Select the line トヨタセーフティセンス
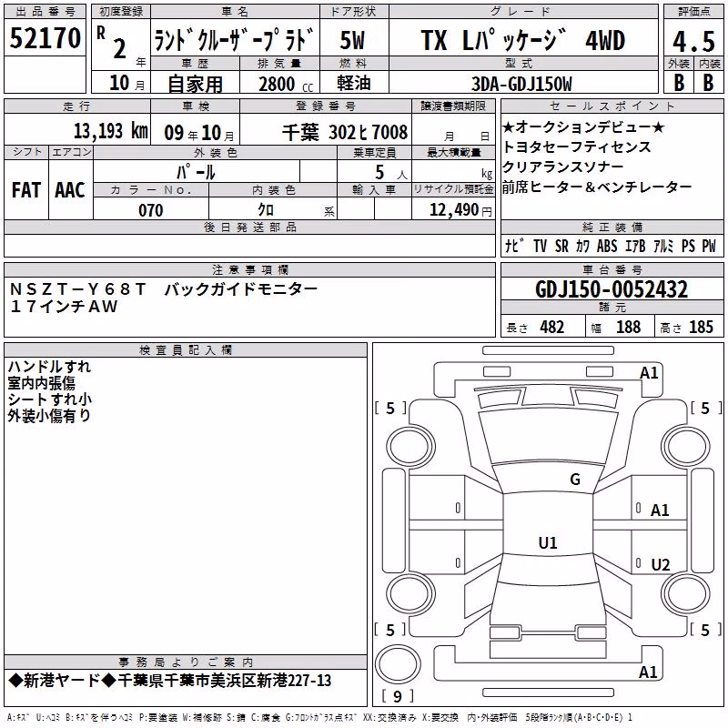Screen dimensions: 728x728 (577, 147)
